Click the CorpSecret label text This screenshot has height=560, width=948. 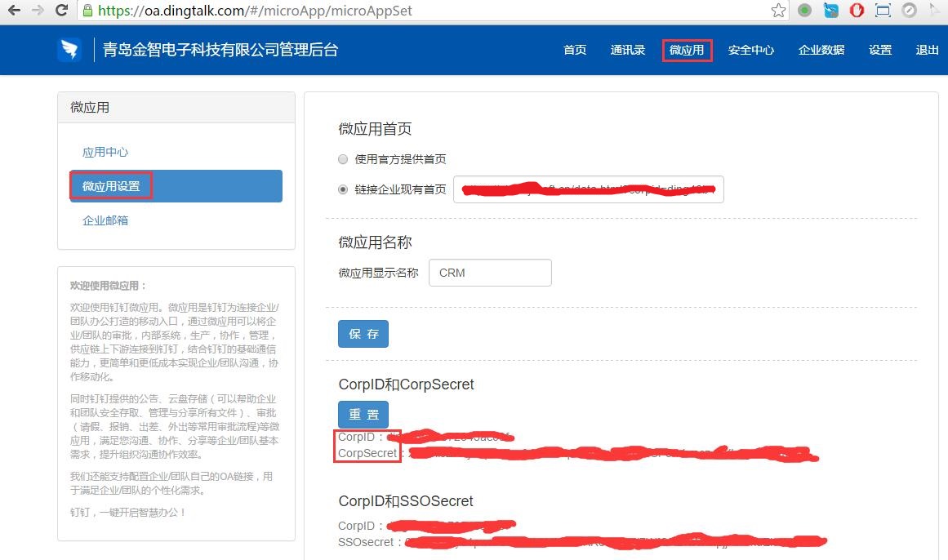(x=367, y=454)
